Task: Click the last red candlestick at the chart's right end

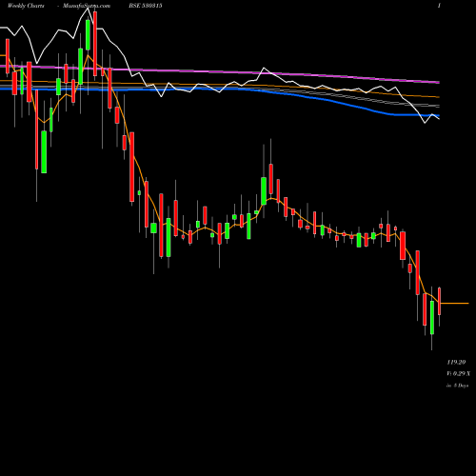Action: click(440, 301)
